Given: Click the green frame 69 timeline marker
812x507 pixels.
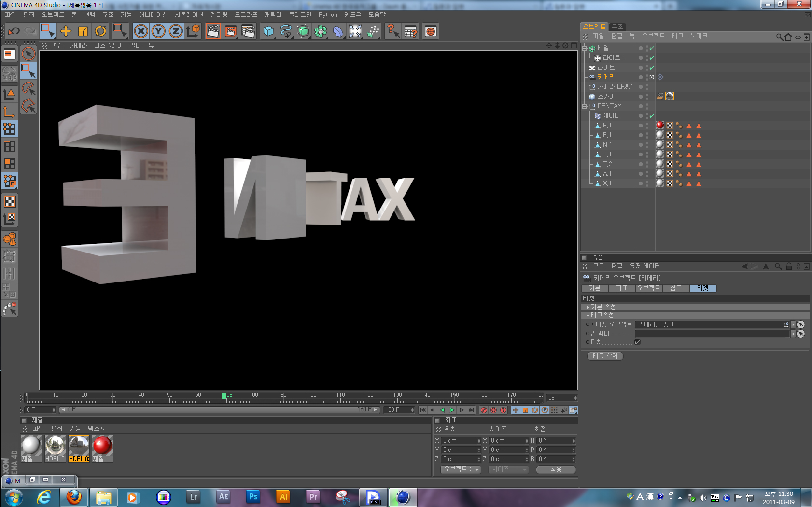Looking at the screenshot, I should pyautogui.click(x=224, y=395).
